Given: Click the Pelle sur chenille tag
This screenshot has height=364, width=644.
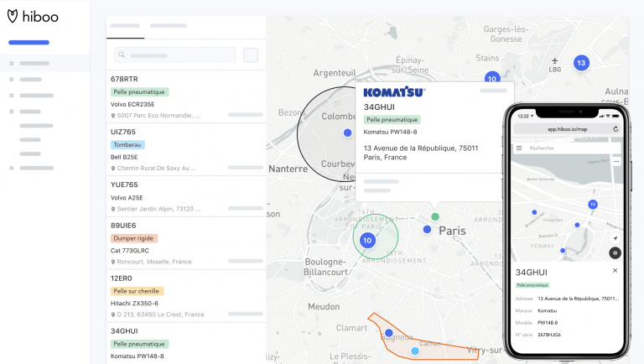Looking at the screenshot, I should (137, 291).
